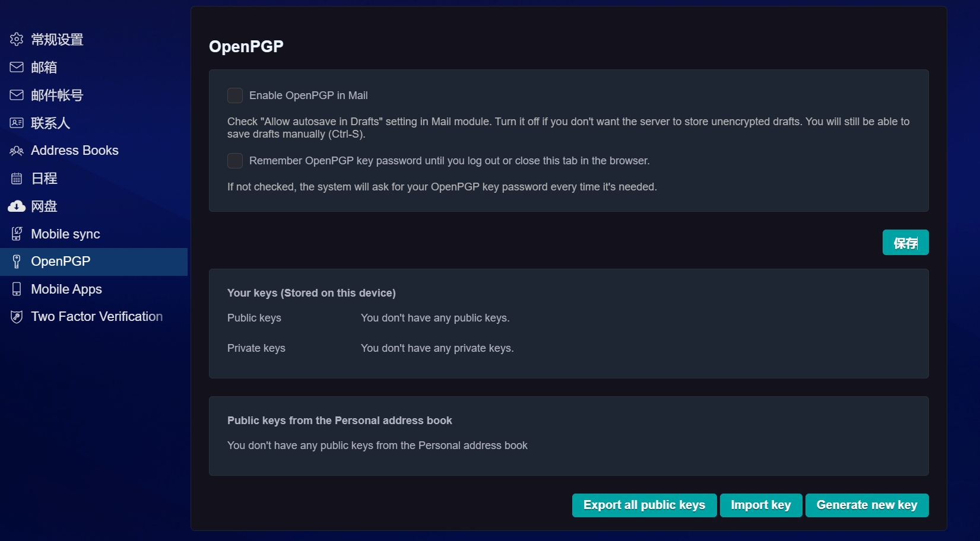Click the Import key button
Screen dimensions: 980x541
[761, 505]
